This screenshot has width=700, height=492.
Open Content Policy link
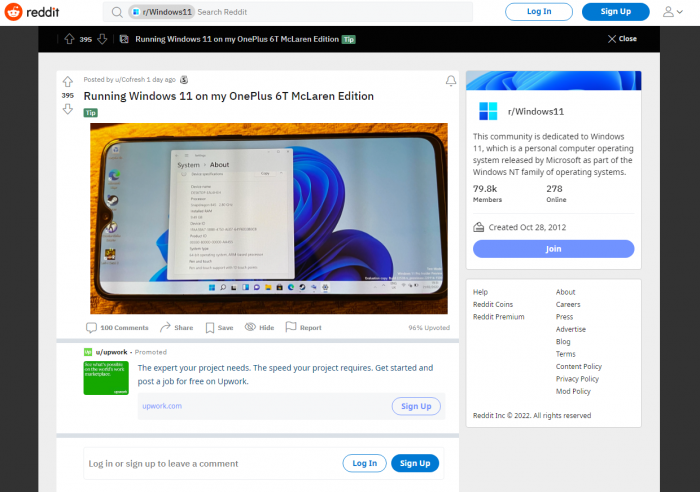[x=579, y=367]
